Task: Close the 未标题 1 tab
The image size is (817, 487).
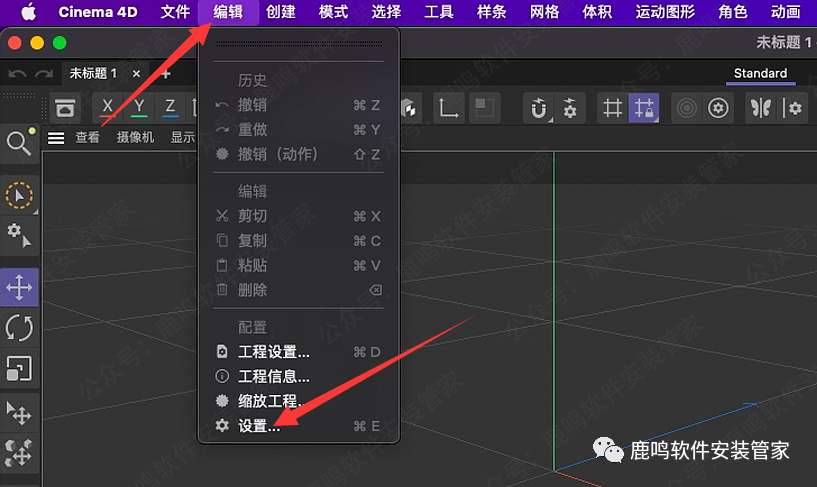Action: (x=137, y=74)
